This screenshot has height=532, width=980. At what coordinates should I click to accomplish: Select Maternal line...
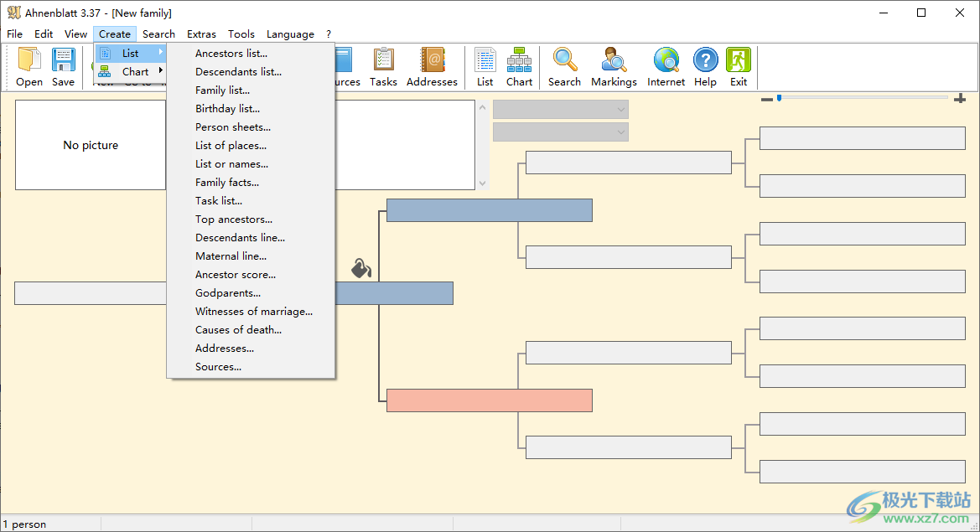[x=231, y=256]
